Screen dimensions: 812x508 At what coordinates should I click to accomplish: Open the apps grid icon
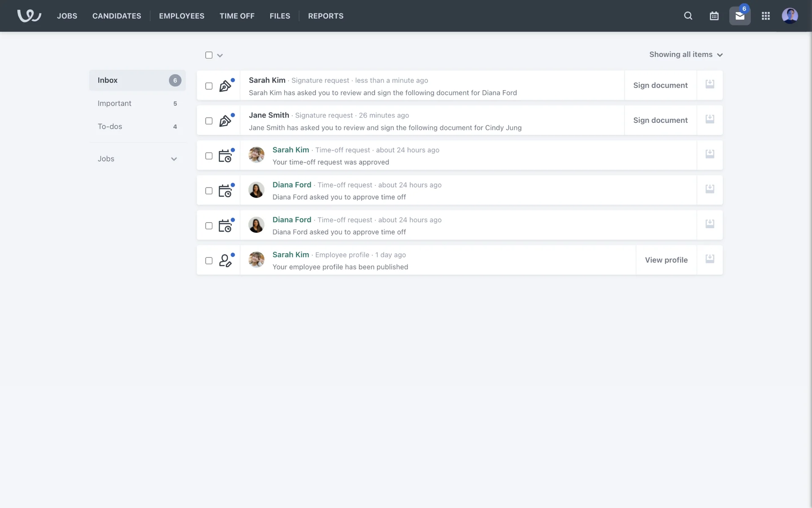765,16
